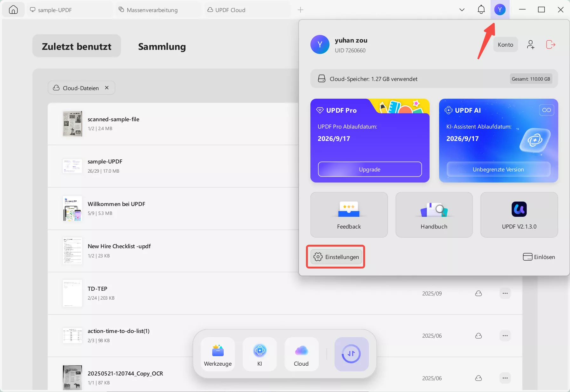The width and height of the screenshot is (570, 392).
Task: Open the notifications bell
Action: pos(481,10)
